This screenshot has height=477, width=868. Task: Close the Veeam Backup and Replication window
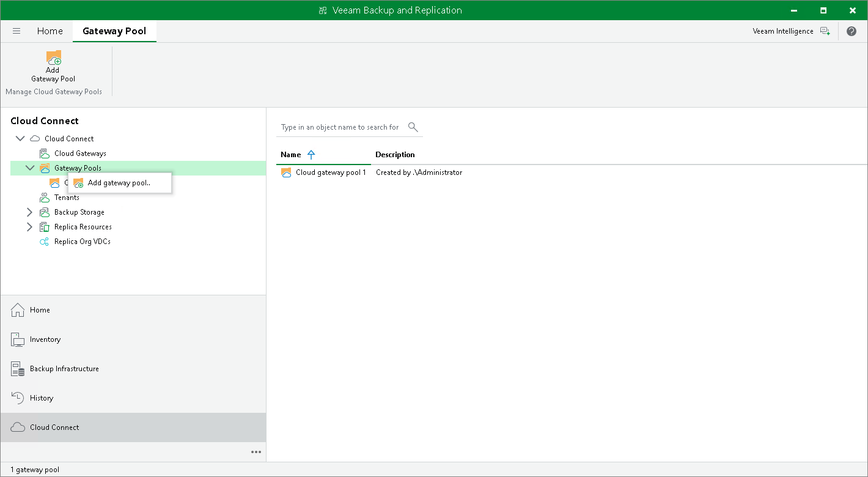click(x=853, y=10)
